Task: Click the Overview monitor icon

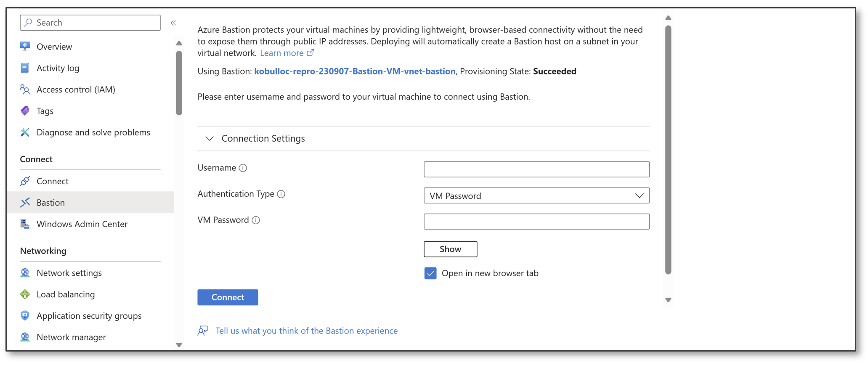Action: (x=25, y=46)
